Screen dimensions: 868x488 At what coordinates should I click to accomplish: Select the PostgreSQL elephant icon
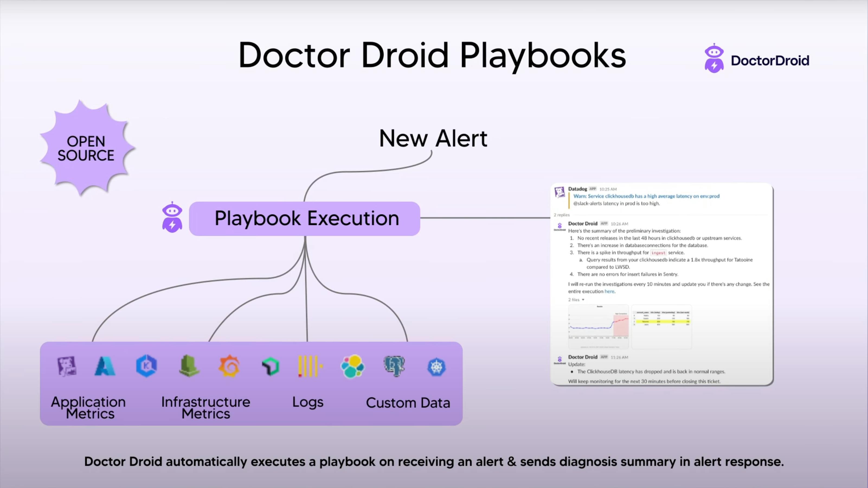[x=394, y=366]
